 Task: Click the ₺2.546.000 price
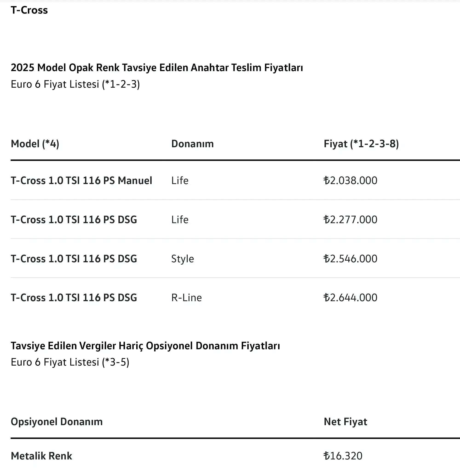coord(350,259)
